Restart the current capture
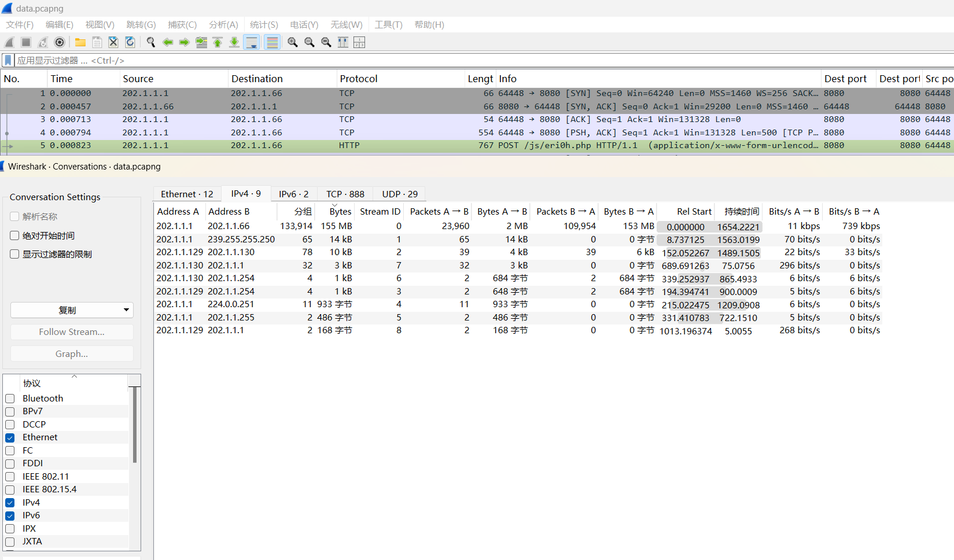Image resolution: width=954 pixels, height=560 pixels. coord(43,42)
